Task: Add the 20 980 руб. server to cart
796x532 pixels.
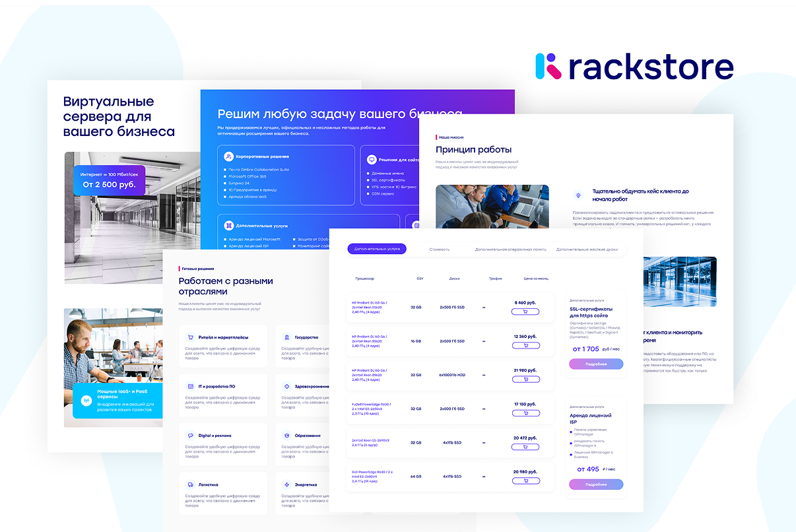Action: [x=525, y=481]
